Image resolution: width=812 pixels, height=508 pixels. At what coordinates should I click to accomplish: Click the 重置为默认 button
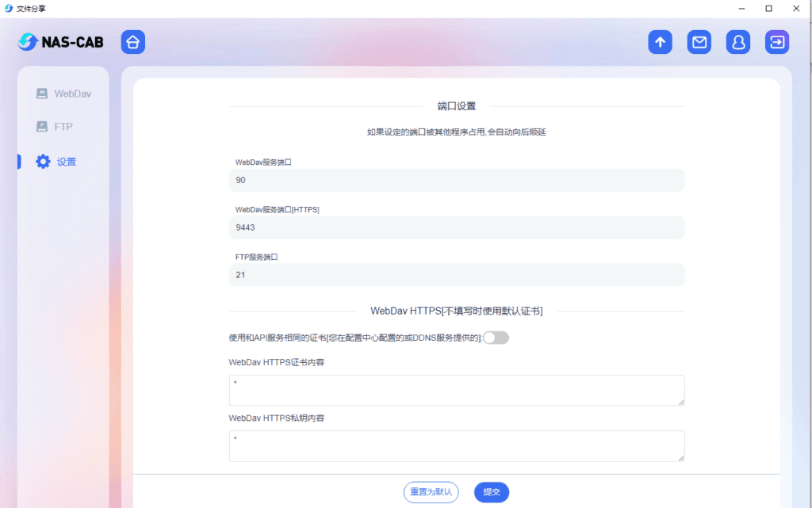pyautogui.click(x=431, y=492)
